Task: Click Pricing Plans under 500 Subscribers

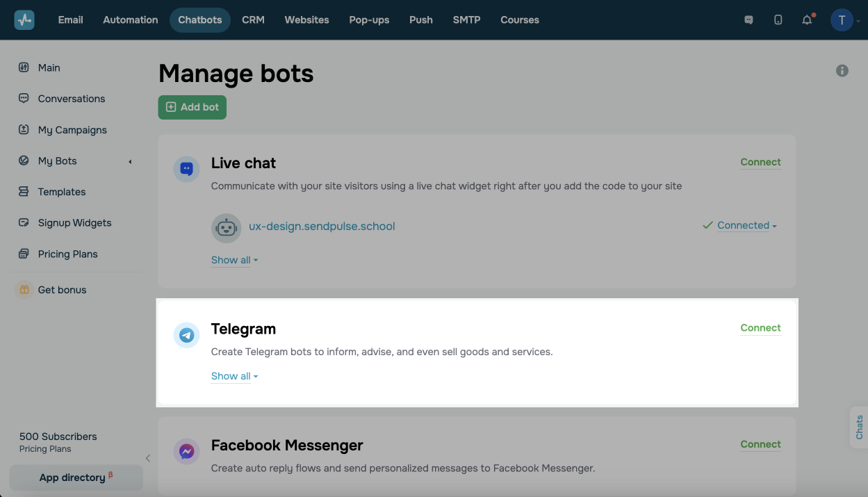Action: [45, 449]
